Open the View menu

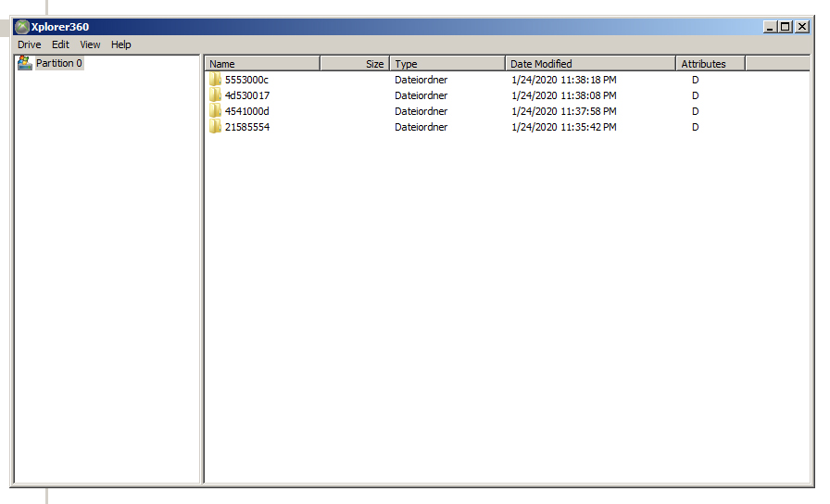click(x=90, y=44)
